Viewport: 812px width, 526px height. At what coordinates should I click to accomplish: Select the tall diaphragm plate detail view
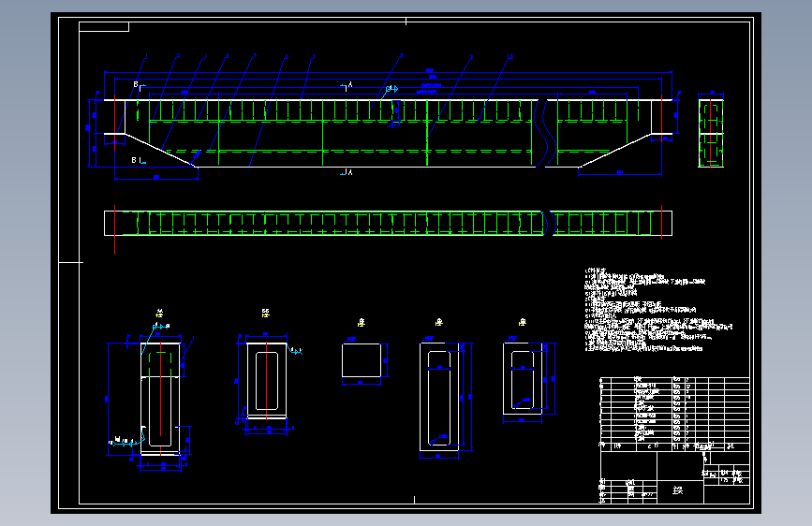coord(439,397)
